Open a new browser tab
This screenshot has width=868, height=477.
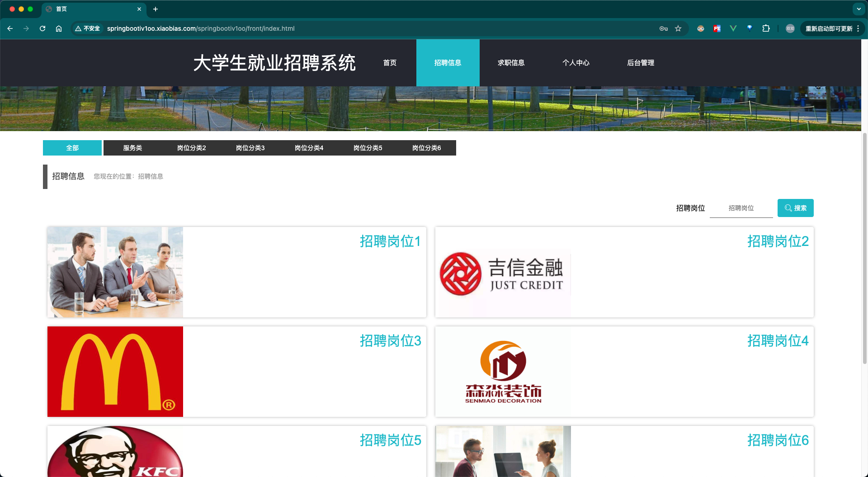click(x=156, y=9)
